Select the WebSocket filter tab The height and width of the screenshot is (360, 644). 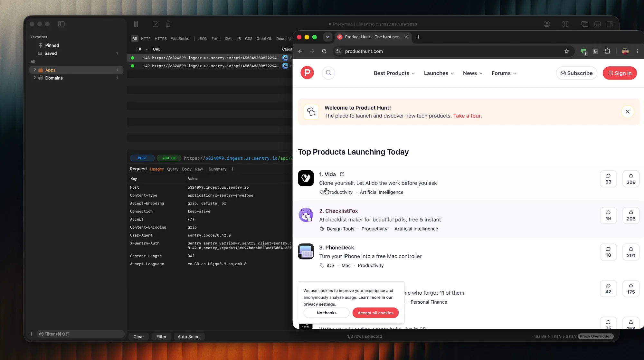click(181, 39)
